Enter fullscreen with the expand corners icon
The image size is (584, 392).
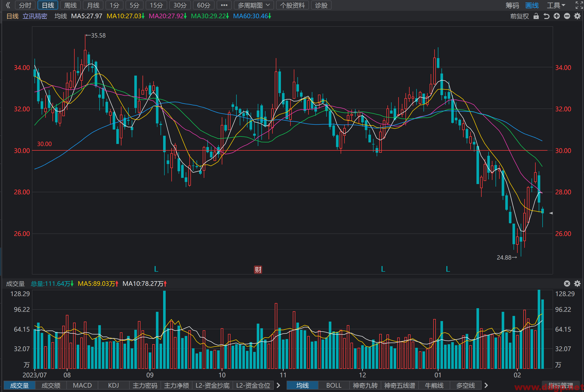click(579, 5)
